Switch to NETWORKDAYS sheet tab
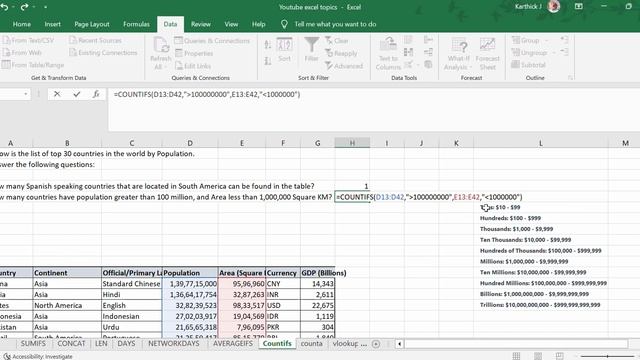This screenshot has width=640, height=360. 174,344
